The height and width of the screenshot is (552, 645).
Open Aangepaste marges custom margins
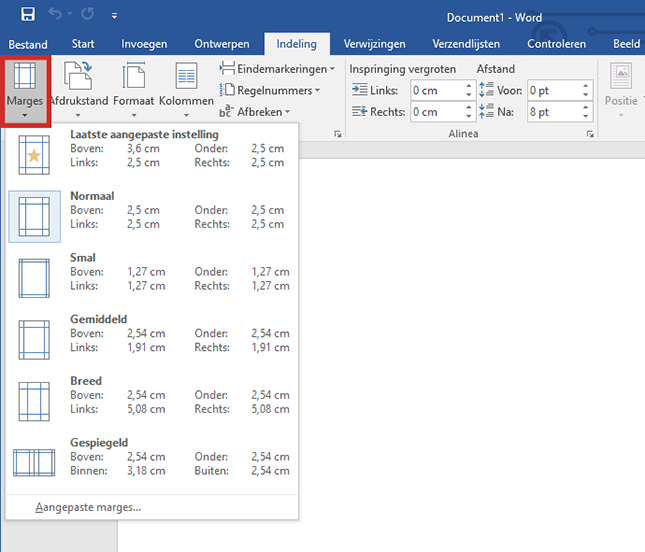click(88, 507)
